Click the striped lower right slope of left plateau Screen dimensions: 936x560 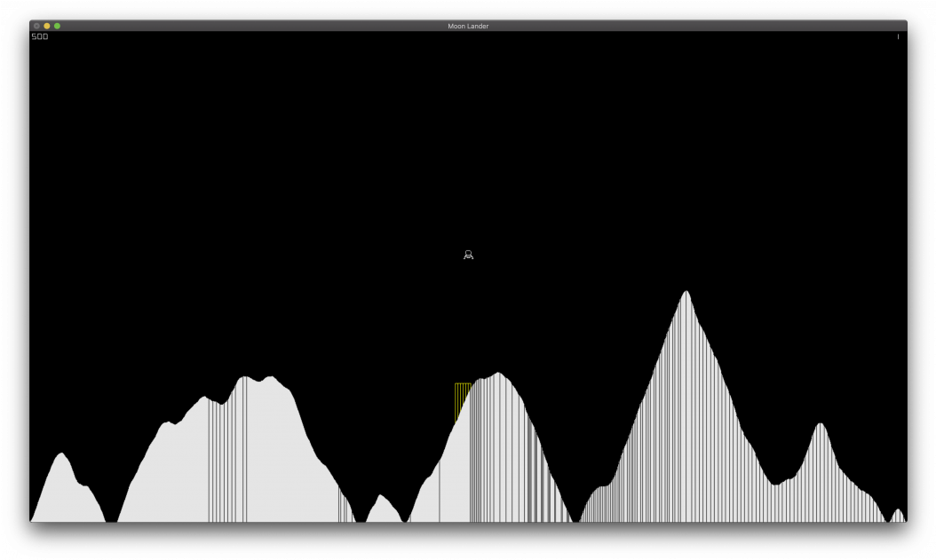tap(344, 506)
